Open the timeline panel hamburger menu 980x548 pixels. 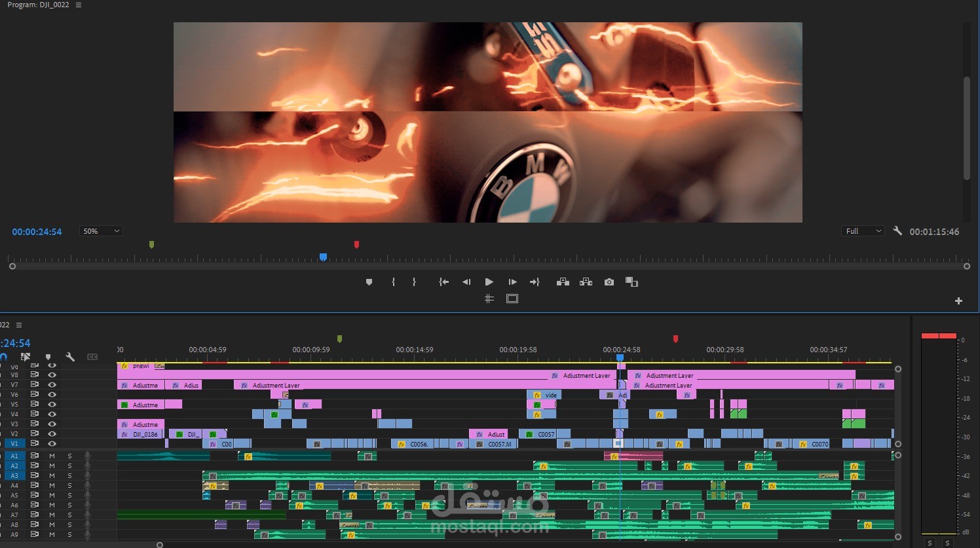pyautogui.click(x=19, y=325)
